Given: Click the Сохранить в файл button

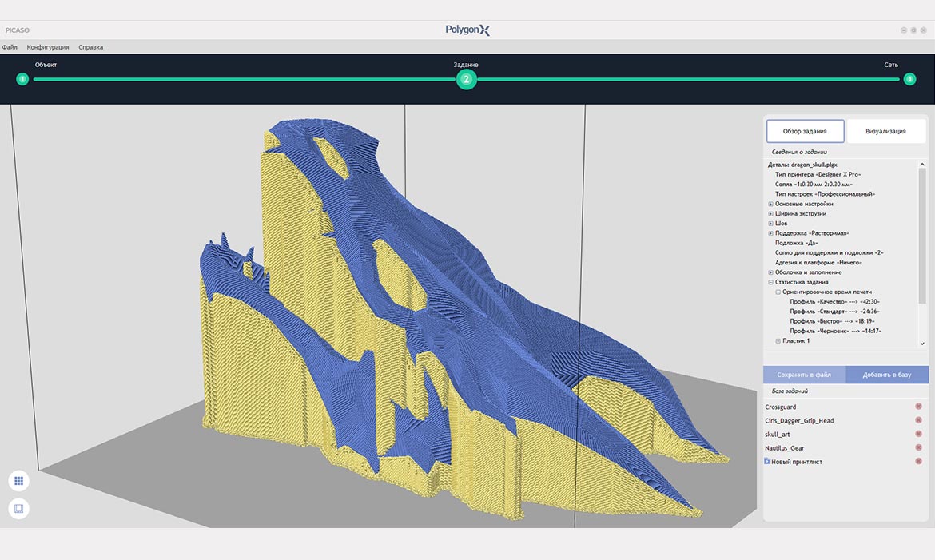Looking at the screenshot, I should pos(804,375).
